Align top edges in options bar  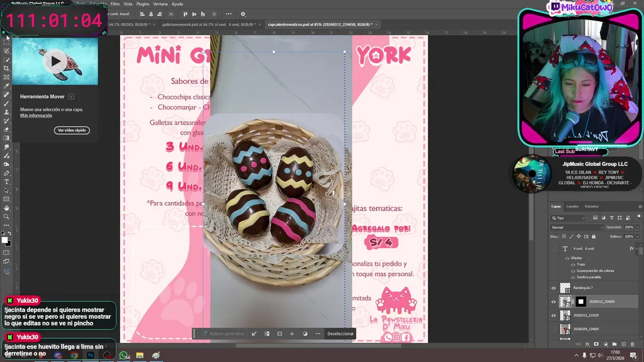pos(186,14)
